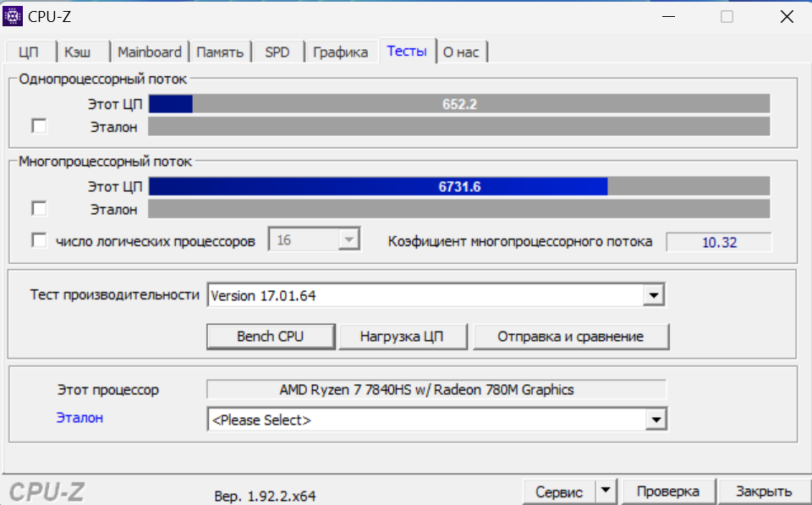Start the Bench CPU test
Screen dimensions: 812x505
[271, 336]
